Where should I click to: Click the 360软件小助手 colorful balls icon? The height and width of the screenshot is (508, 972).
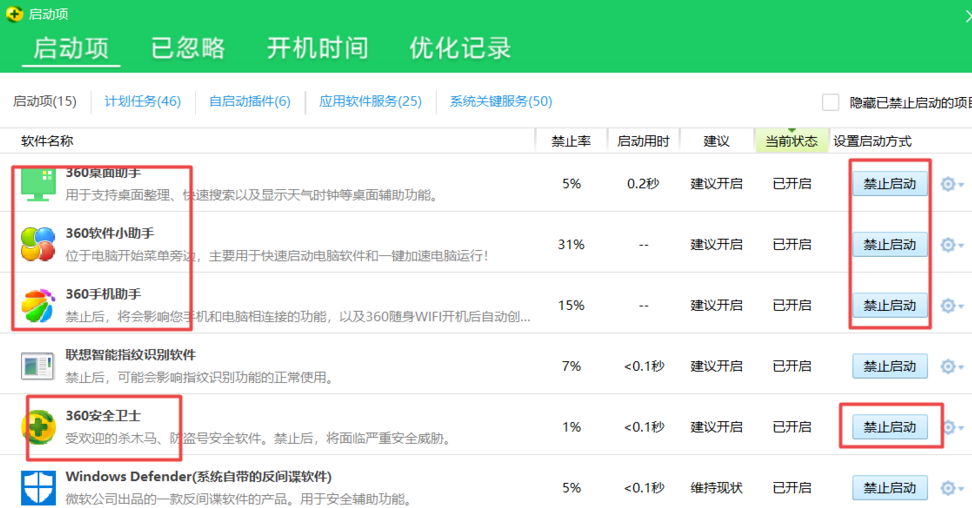38,244
